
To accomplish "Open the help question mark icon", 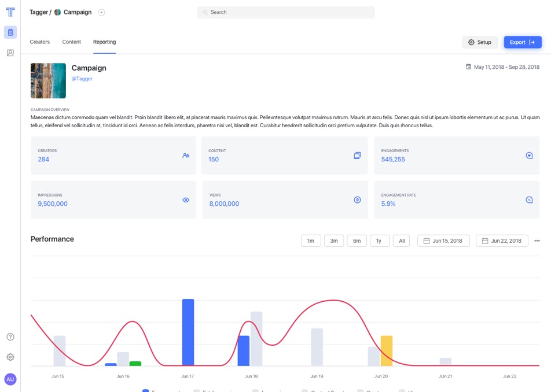I will pyautogui.click(x=10, y=337).
